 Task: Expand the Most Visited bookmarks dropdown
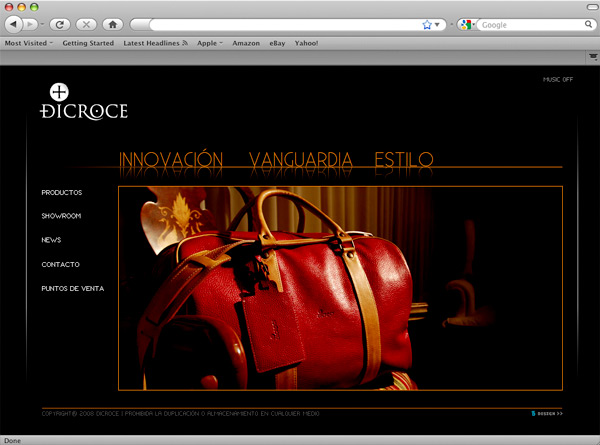pyautogui.click(x=29, y=44)
